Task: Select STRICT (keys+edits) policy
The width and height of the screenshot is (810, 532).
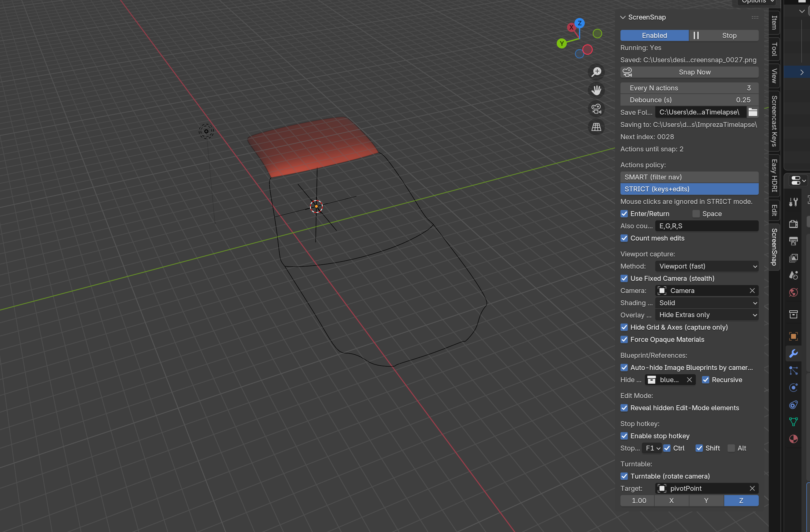Action: (689, 189)
